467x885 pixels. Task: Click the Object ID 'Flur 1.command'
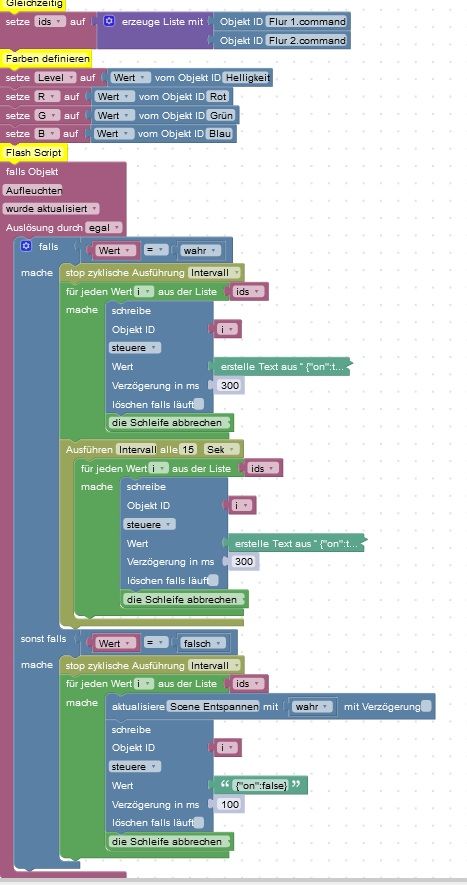click(x=307, y=21)
